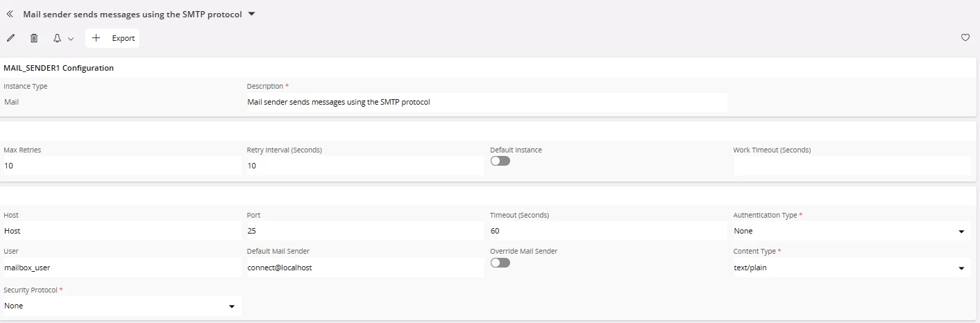The height and width of the screenshot is (323, 980).
Task: Click the heart favorite icon
Action: (x=965, y=37)
